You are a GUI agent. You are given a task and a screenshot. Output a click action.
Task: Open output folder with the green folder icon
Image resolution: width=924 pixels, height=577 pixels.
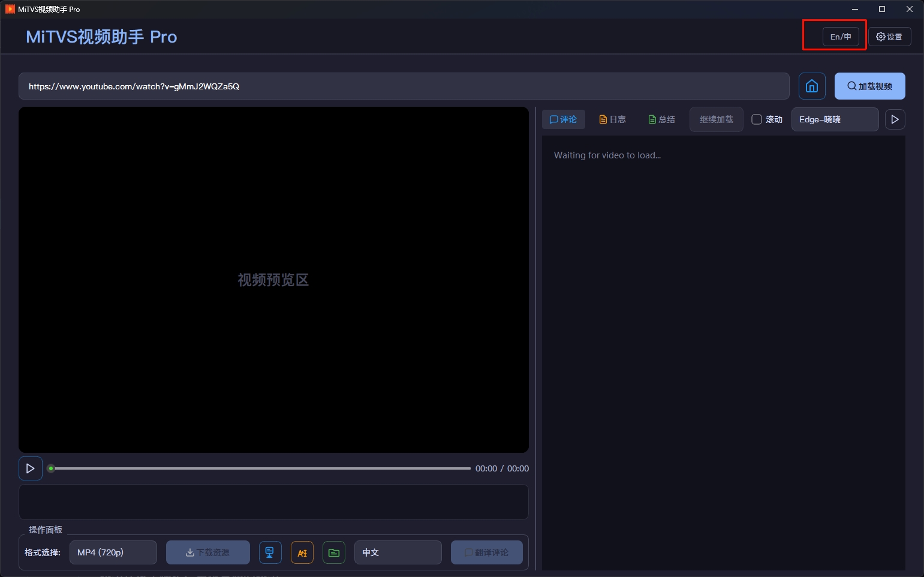(334, 552)
